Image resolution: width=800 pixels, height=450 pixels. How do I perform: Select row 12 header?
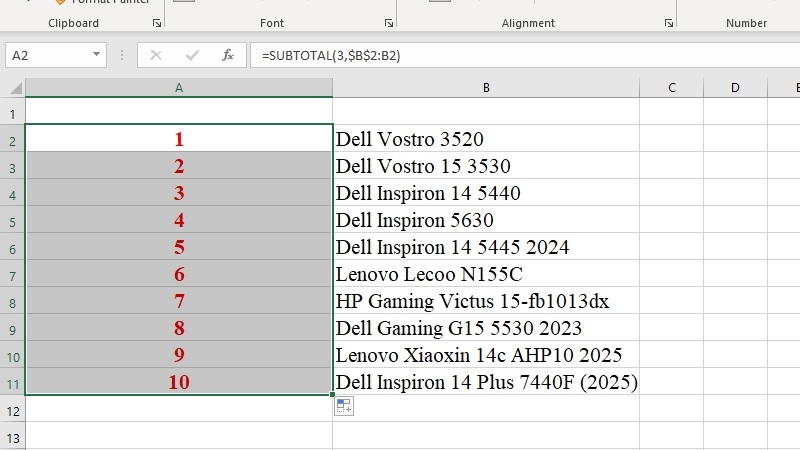[x=12, y=409]
